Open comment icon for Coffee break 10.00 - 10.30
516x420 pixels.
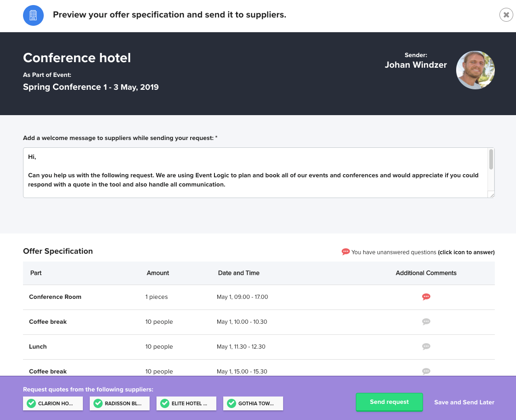tap(426, 321)
